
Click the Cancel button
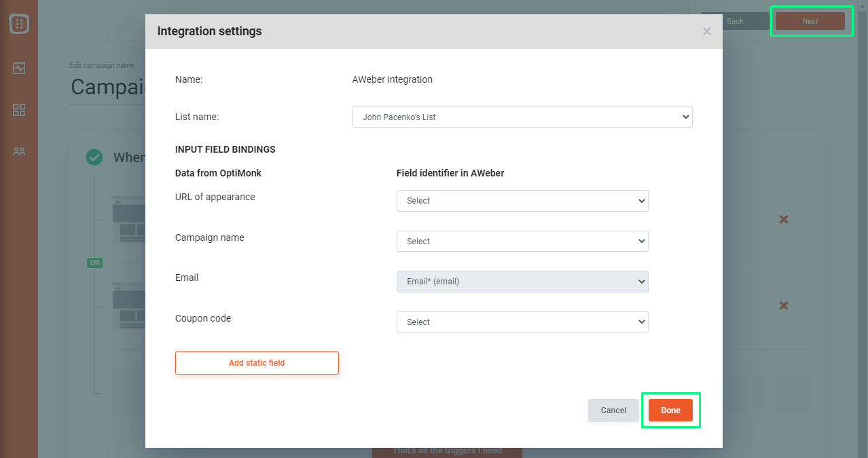pos(613,411)
